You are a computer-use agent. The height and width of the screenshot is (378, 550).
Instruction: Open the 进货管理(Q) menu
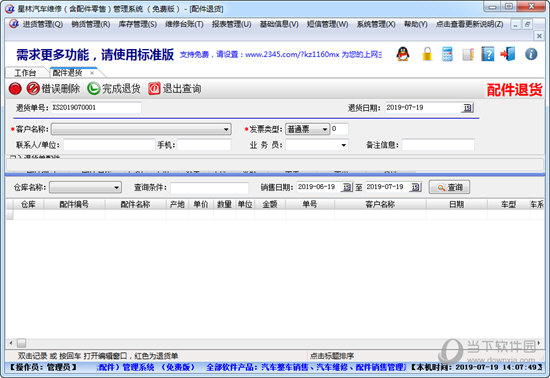tap(43, 24)
